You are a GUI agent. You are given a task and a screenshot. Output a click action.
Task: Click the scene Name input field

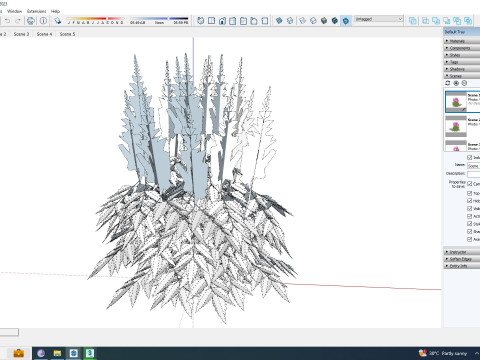pyautogui.click(x=473, y=166)
